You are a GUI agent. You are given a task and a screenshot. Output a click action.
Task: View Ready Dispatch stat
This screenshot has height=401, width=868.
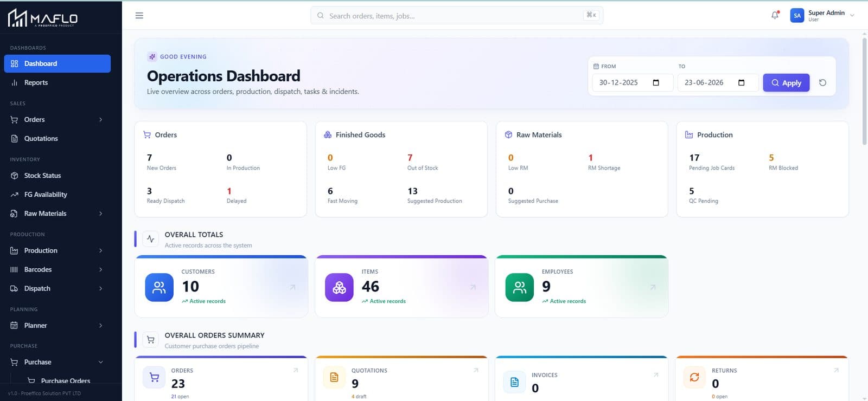(x=165, y=196)
